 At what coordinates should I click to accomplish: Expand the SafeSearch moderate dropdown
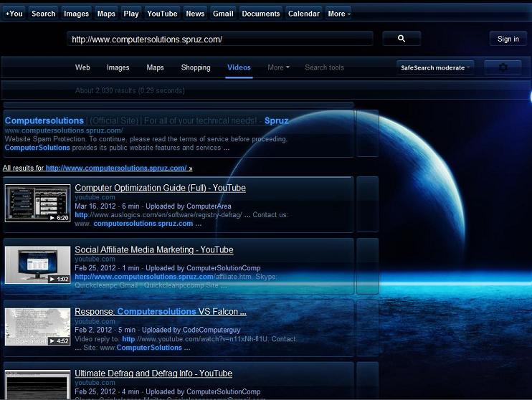[x=435, y=68]
